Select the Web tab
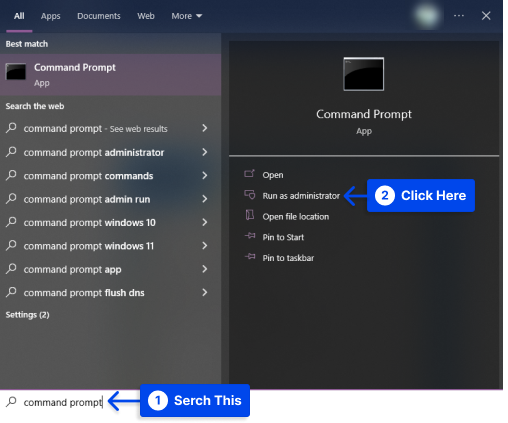508x423 pixels. tap(146, 16)
